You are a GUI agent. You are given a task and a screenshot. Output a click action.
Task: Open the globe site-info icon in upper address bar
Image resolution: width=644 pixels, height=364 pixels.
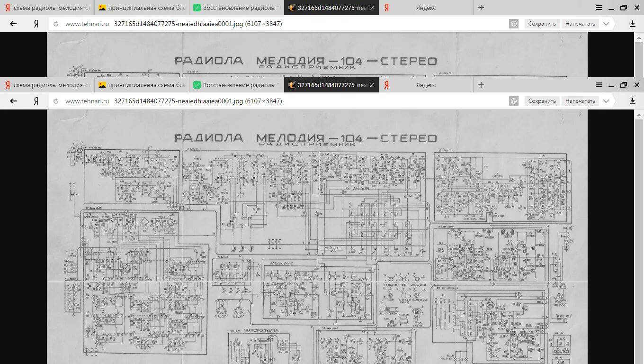point(514,24)
